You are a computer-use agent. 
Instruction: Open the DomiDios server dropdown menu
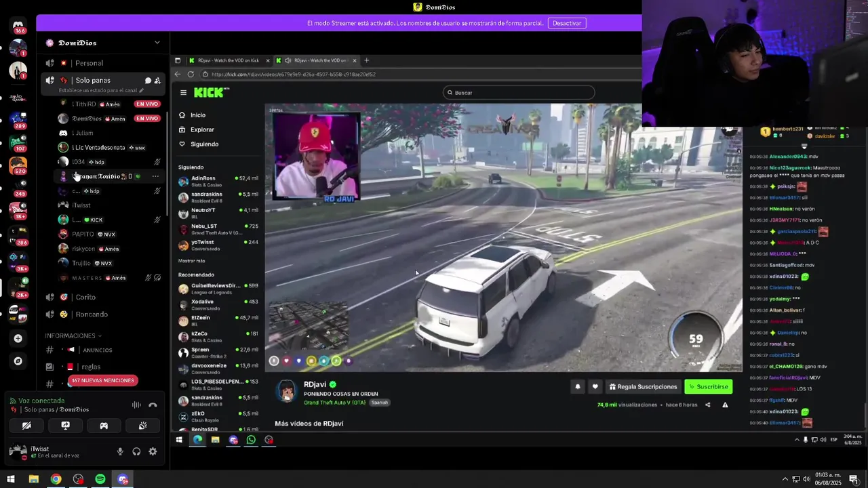(x=157, y=43)
